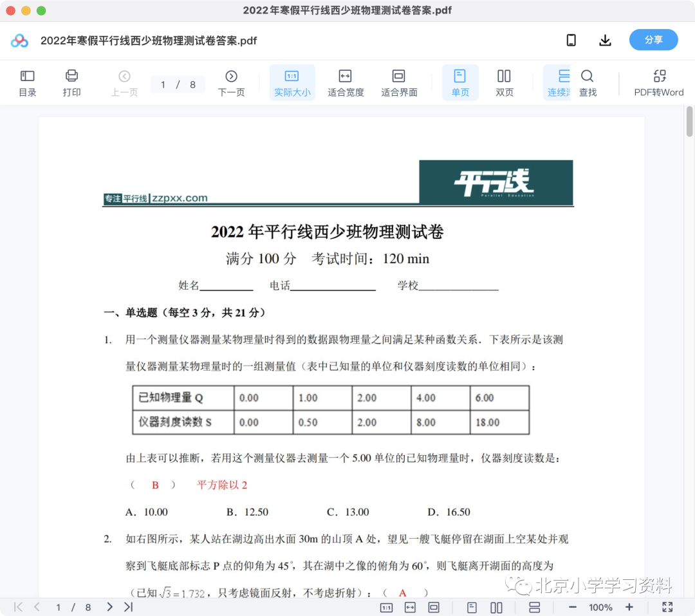The width and height of the screenshot is (695, 616).
Task: Go to 下一页 next page
Action: coord(232,83)
